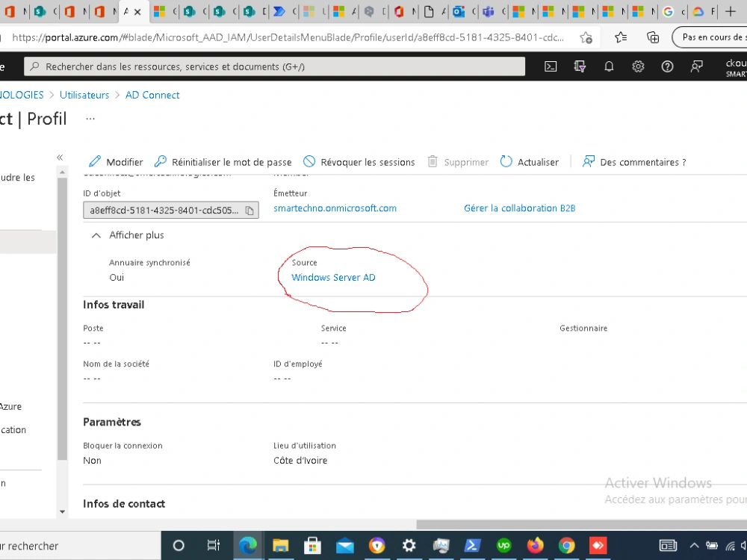The height and width of the screenshot is (560, 747).
Task: Open Google Chrome from the taskbar
Action: [x=566, y=546]
